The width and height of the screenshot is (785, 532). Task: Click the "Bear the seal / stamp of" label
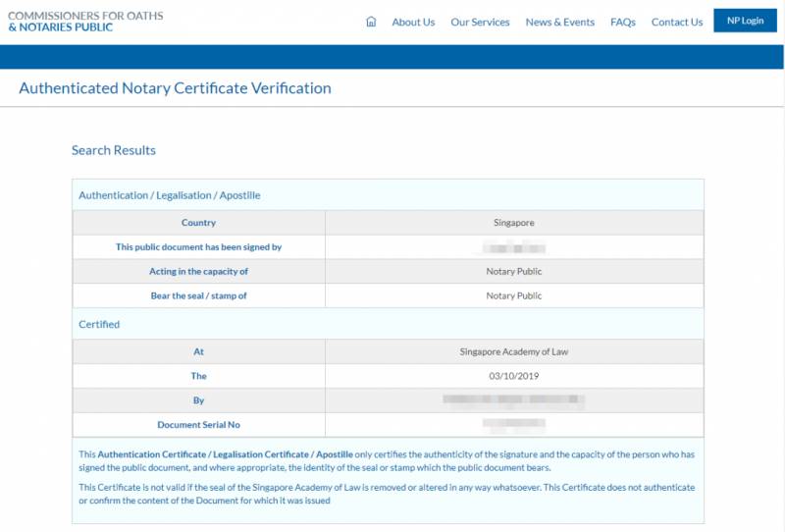click(198, 295)
